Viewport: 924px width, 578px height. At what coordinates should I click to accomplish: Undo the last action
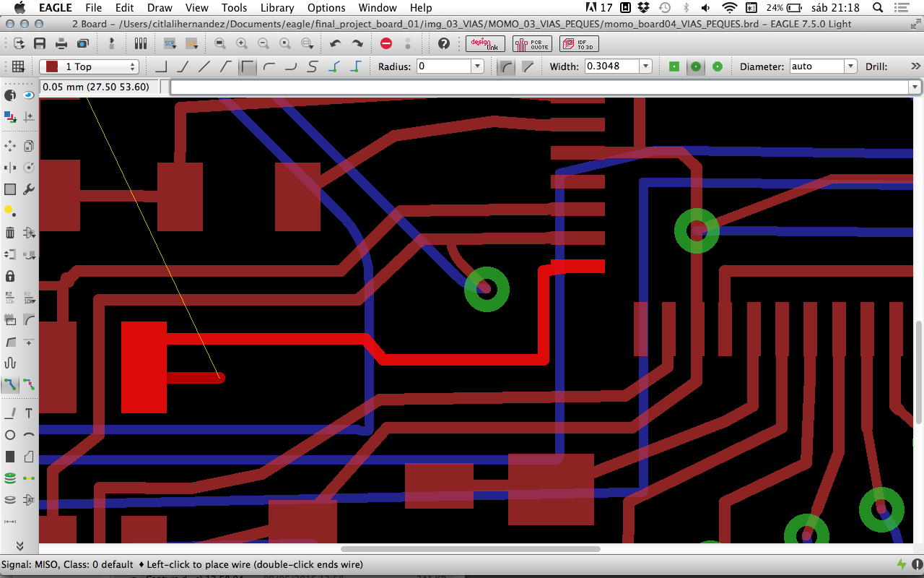tap(336, 43)
